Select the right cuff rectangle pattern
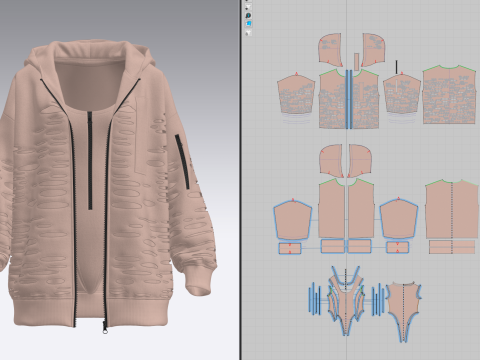The height and width of the screenshot is (360, 480). [x=397, y=247]
